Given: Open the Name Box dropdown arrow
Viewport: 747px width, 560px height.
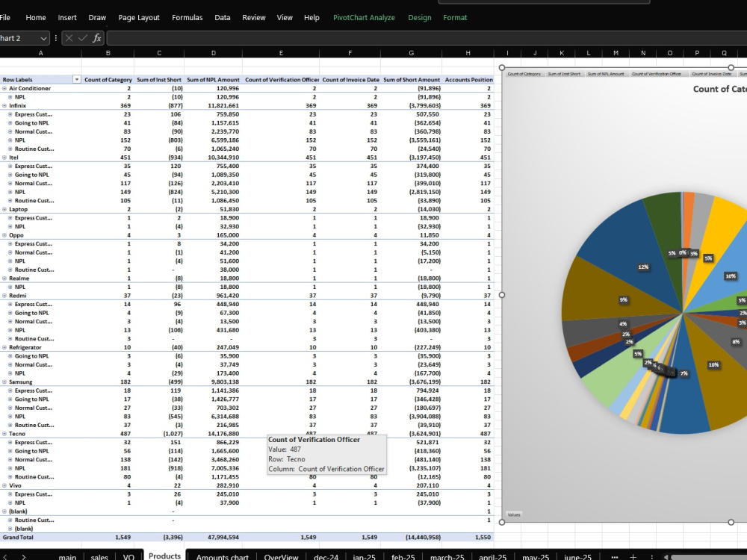Looking at the screenshot, I should click(x=43, y=38).
